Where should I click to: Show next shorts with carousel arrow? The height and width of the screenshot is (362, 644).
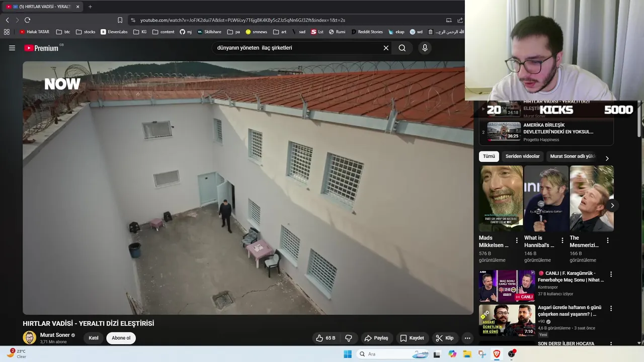click(612, 205)
